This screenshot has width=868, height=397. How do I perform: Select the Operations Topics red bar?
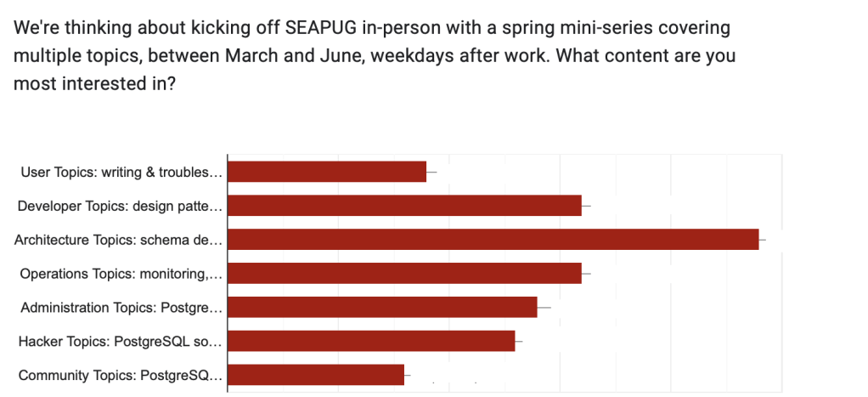click(x=405, y=273)
